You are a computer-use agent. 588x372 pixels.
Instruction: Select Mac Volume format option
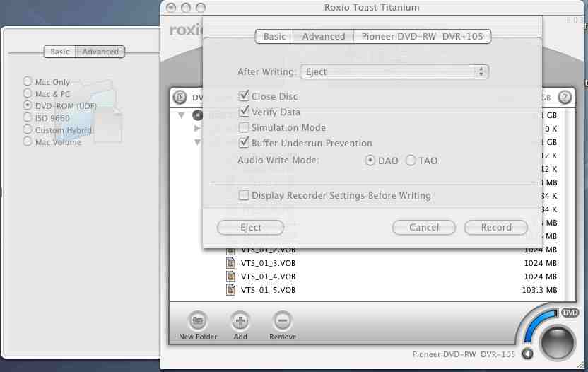[28, 141]
